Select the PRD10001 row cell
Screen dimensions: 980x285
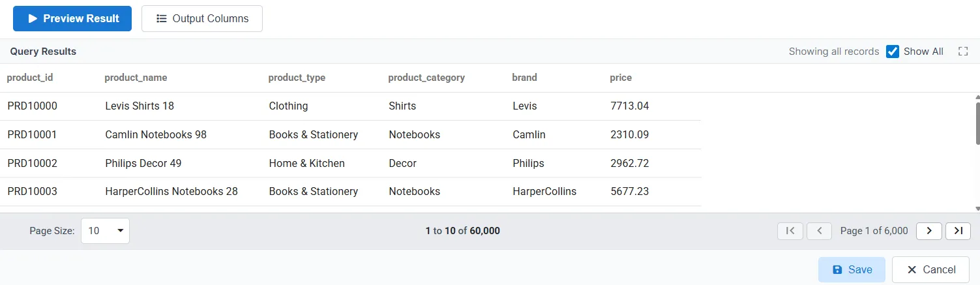coord(33,135)
